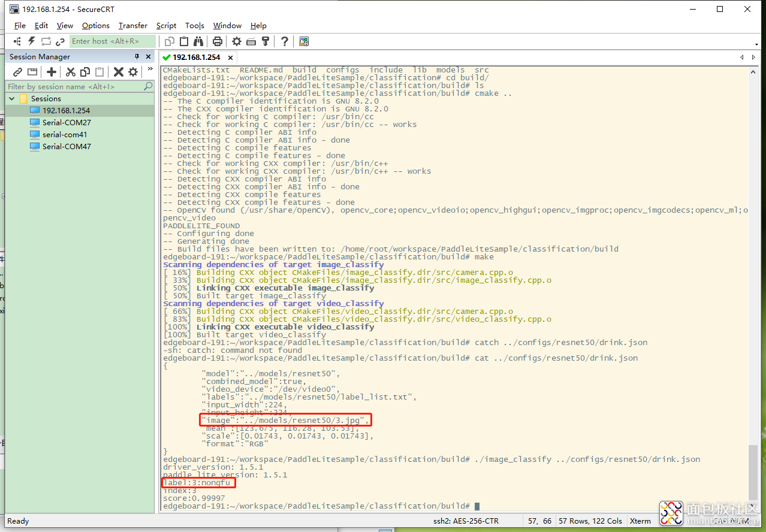Screen dimensions: 766x532
Task: Click the Cut scissors icon in Session Manager
Action: (x=71, y=72)
